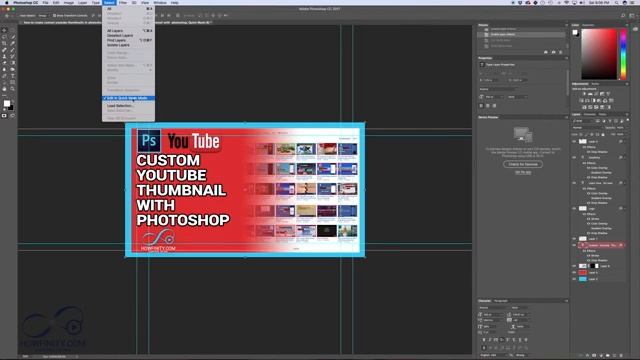The height and width of the screenshot is (360, 640).
Task: Hide the Layer 6 masked layer
Action: 574,266
